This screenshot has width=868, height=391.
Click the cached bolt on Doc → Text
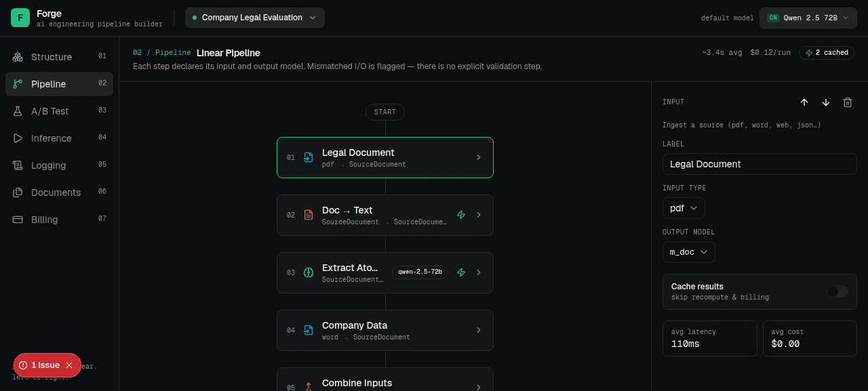461,215
